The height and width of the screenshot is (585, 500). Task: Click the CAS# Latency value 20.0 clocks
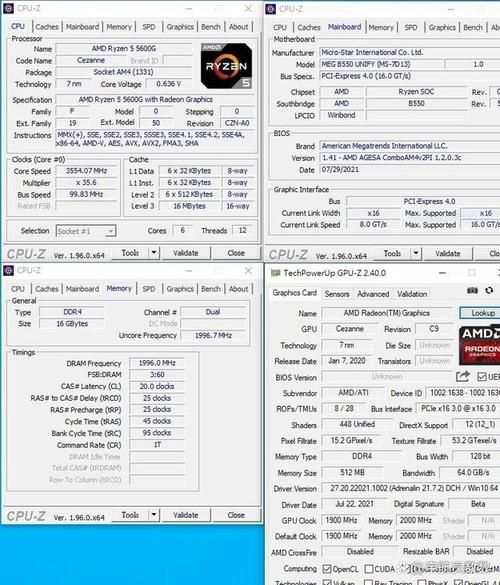(x=157, y=386)
